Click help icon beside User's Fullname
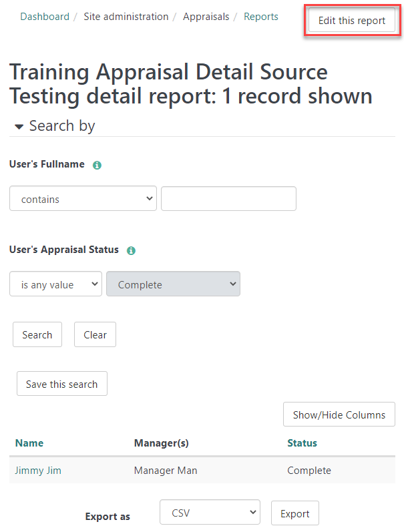 tap(97, 165)
